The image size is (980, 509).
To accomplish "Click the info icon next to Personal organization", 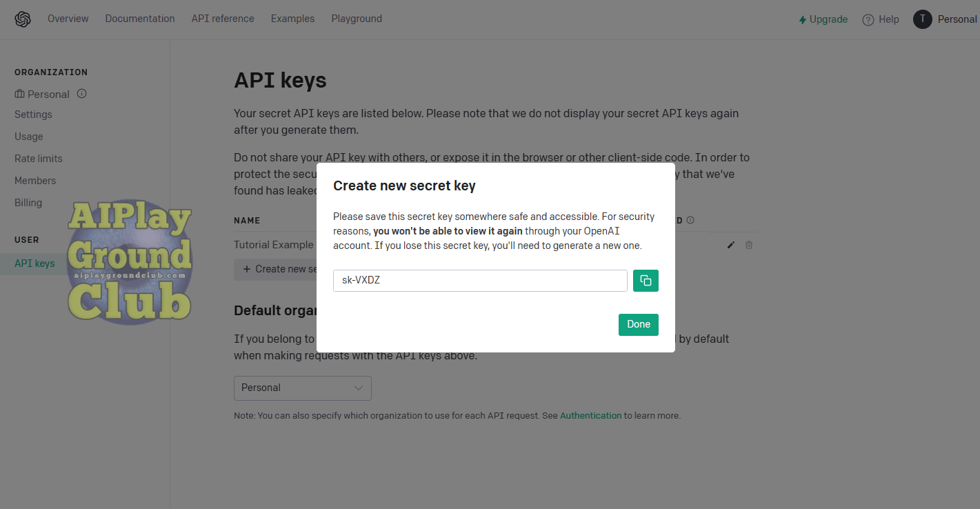I will point(81,94).
